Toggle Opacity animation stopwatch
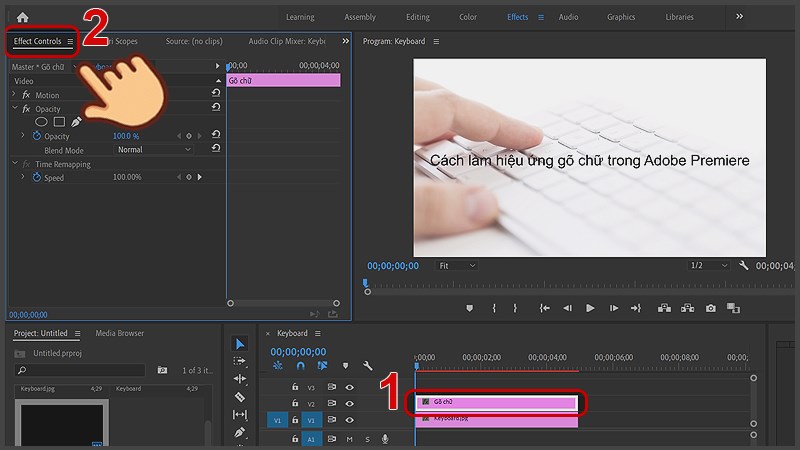 (x=37, y=136)
